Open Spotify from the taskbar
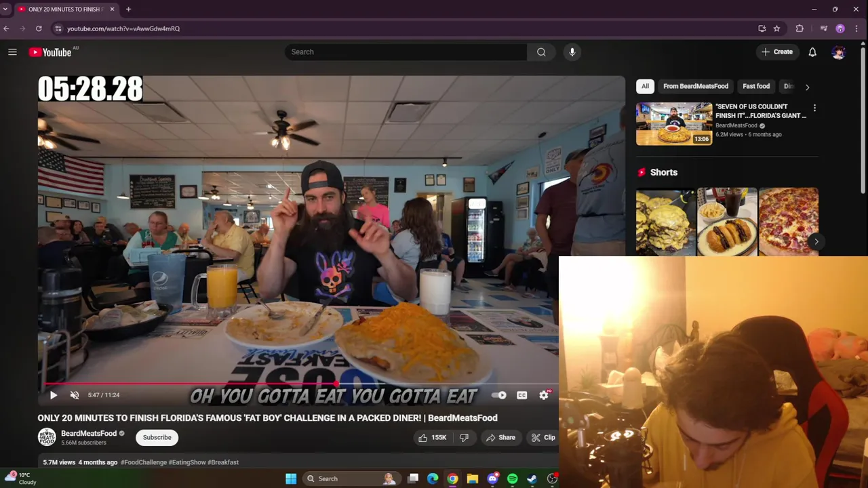This screenshot has width=868, height=488. 513,479
